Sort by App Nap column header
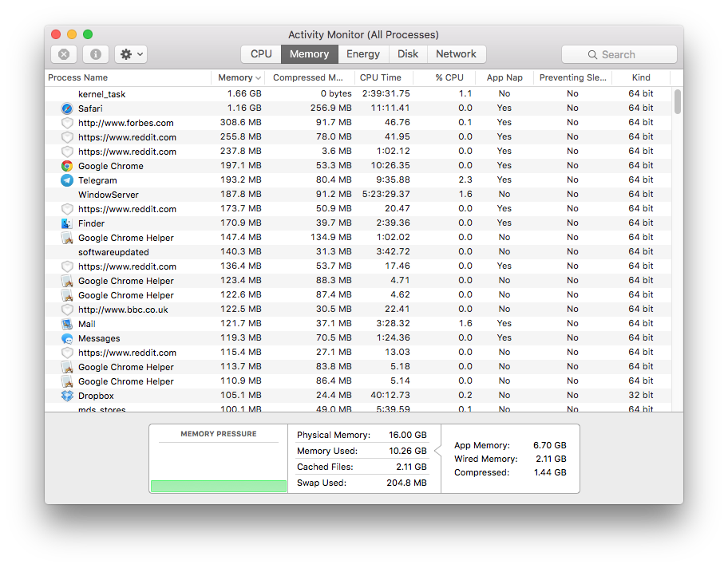 pos(504,77)
